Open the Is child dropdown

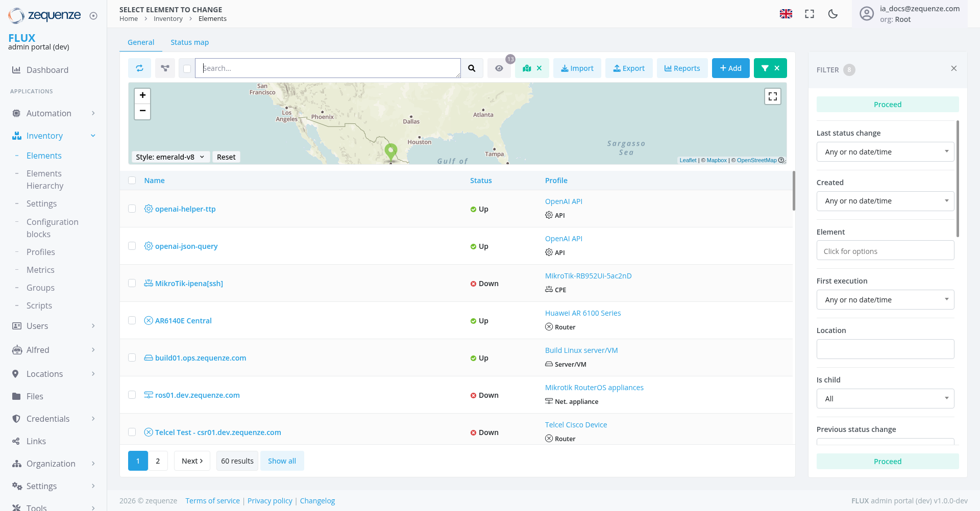tap(886, 399)
